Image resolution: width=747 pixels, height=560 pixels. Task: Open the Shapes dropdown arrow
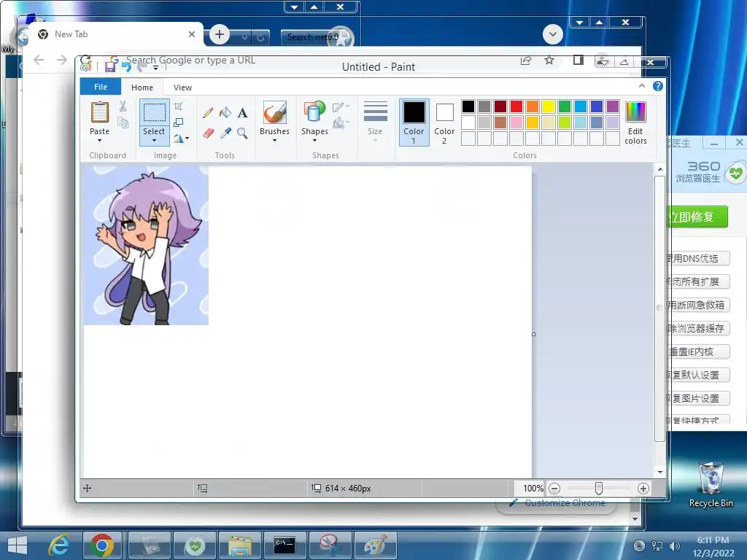pyautogui.click(x=314, y=141)
